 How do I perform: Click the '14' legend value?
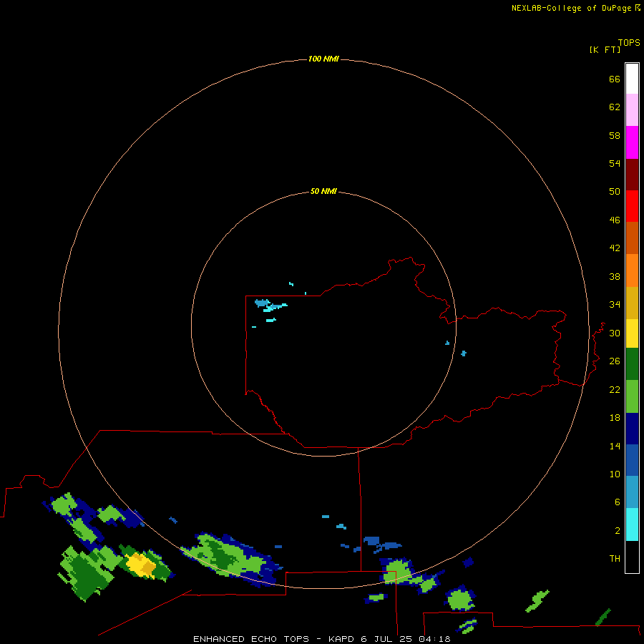click(615, 446)
